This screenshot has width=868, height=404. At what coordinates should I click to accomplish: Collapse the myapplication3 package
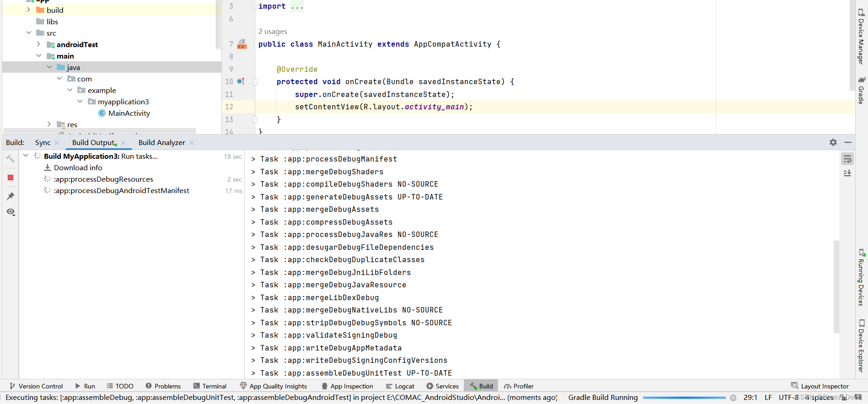click(x=80, y=101)
